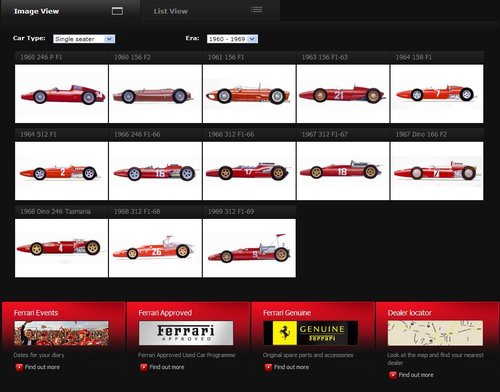Click the '1968 Dino 246 Tasmania' title text
The image size is (500, 392).
pyautogui.click(x=55, y=211)
